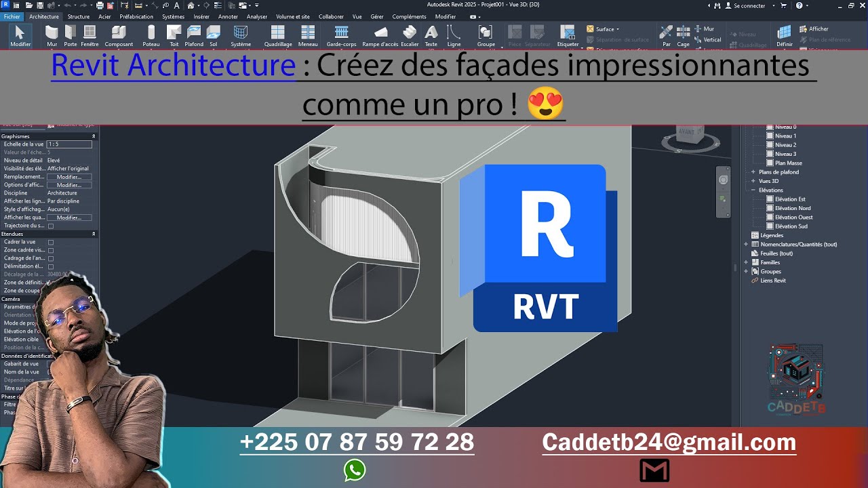Viewport: 868px width, 488px height.
Task: Click the Quadrillage curtain grid tool
Action: 278,35
